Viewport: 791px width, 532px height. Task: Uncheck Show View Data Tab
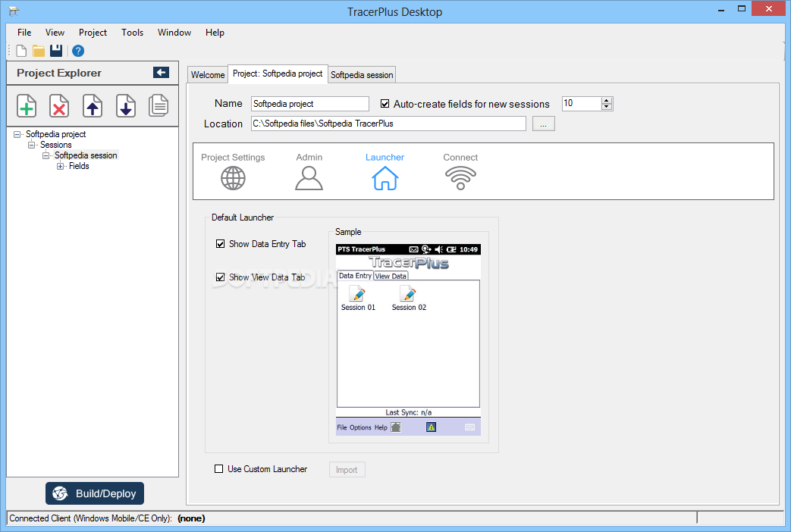(221, 277)
